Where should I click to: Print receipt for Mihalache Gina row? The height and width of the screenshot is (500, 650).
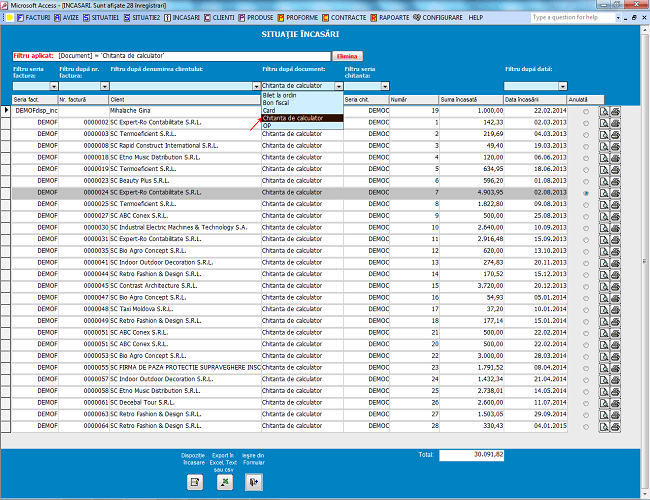pos(615,112)
